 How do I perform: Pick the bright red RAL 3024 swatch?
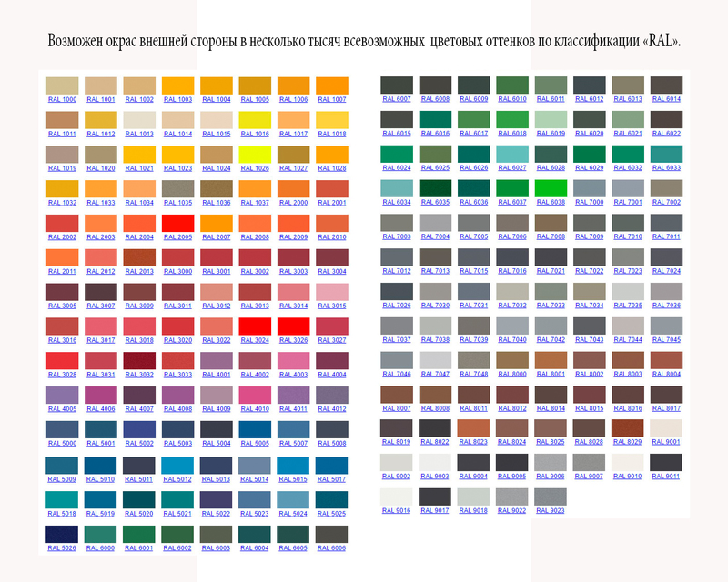click(255, 326)
